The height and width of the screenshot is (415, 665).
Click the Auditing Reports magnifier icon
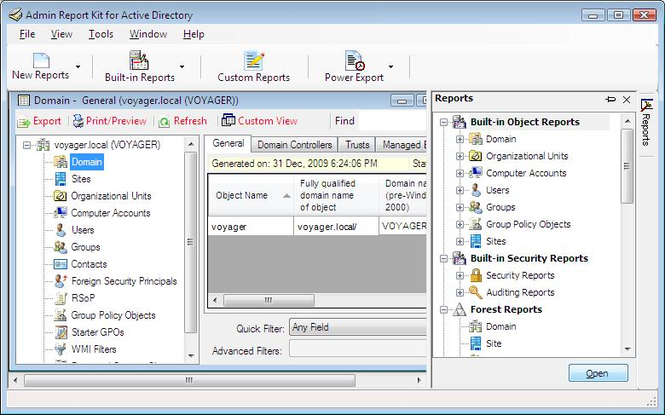(x=475, y=292)
